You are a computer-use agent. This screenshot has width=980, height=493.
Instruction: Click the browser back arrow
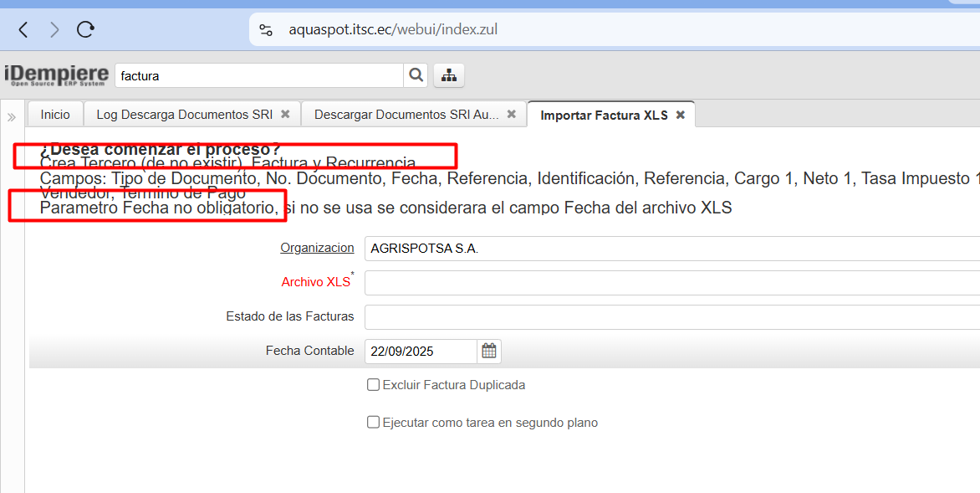[23, 30]
